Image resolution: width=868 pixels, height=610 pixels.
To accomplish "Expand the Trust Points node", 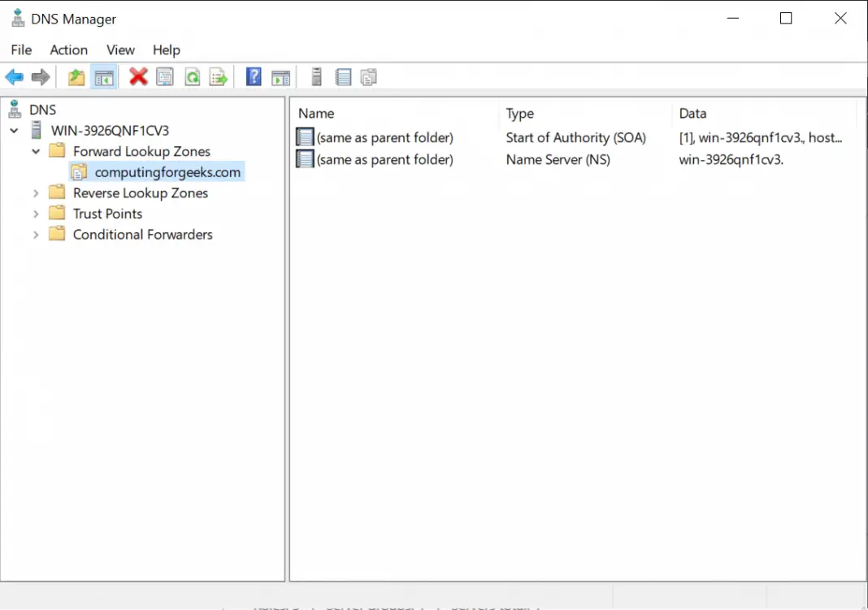I will point(35,213).
